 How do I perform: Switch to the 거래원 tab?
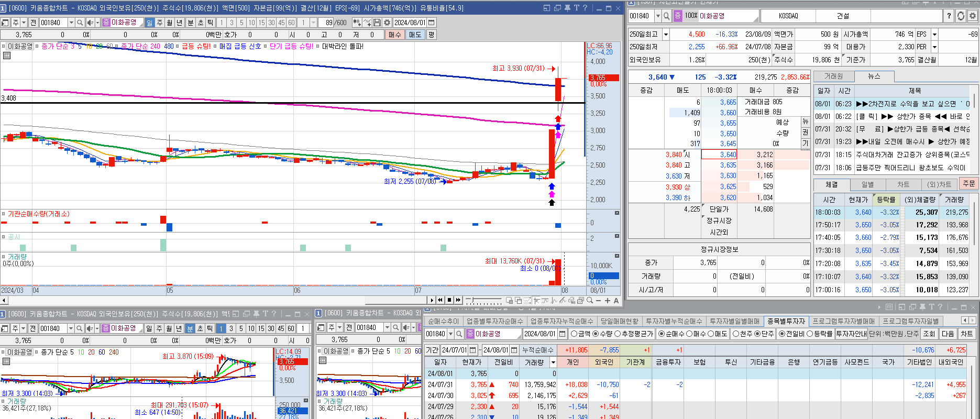[833, 76]
